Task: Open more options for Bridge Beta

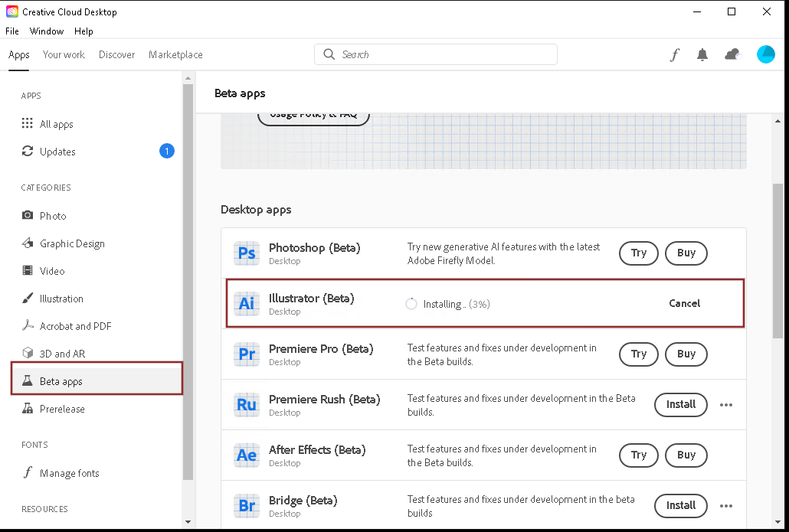Action: pyautogui.click(x=725, y=505)
